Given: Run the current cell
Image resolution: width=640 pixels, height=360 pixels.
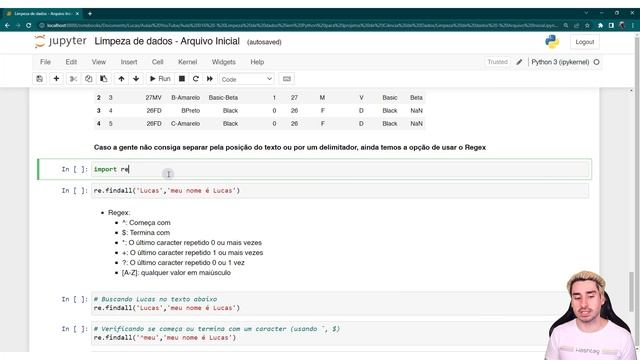Looking at the screenshot, I should 160,79.
